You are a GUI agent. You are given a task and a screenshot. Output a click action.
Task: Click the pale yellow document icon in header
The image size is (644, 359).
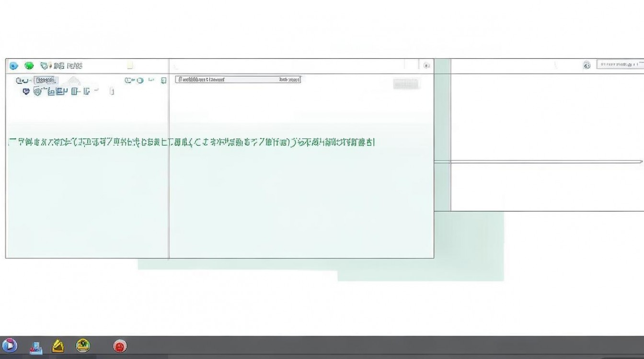tap(130, 66)
